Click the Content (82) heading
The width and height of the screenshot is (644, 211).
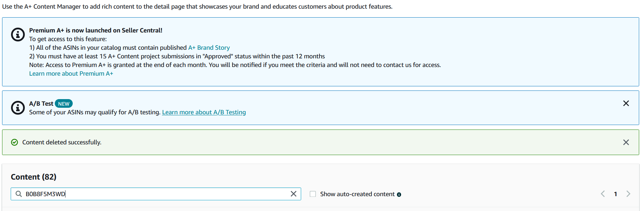(34, 177)
